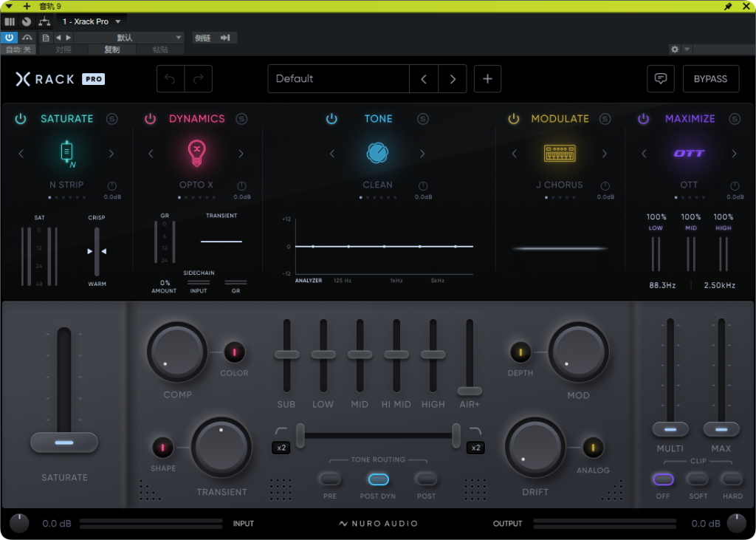Set clip mode to OFF
The height and width of the screenshot is (540, 756).
663,479
